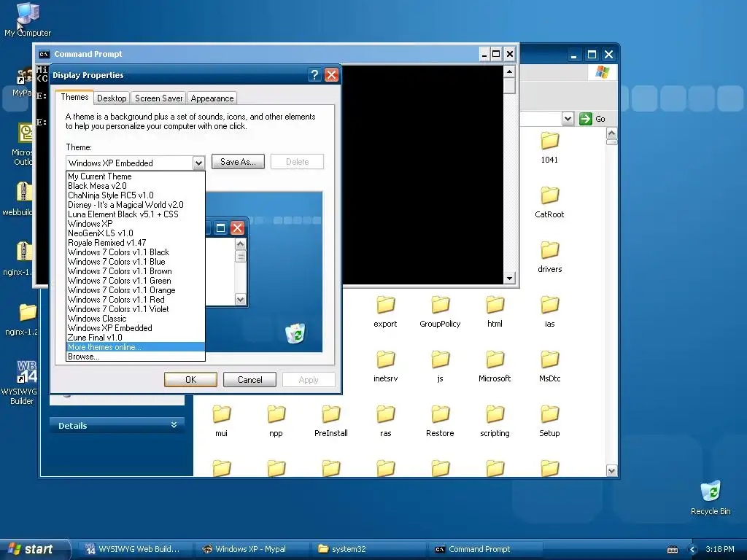
Task: Confirm with the OK button
Action: tap(190, 379)
